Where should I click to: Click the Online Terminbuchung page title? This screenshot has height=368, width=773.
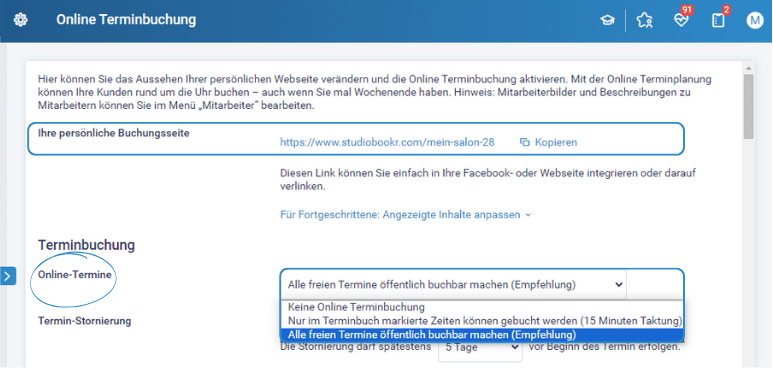point(126,20)
